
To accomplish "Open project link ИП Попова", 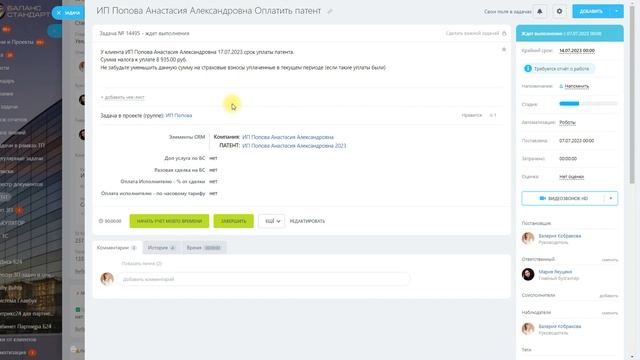I will [179, 116].
